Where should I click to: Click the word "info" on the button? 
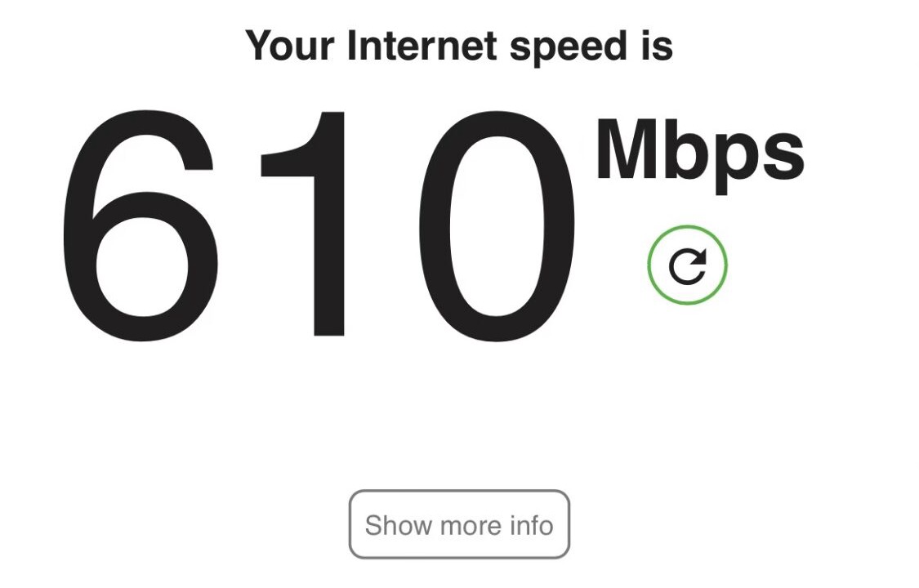coord(531,524)
